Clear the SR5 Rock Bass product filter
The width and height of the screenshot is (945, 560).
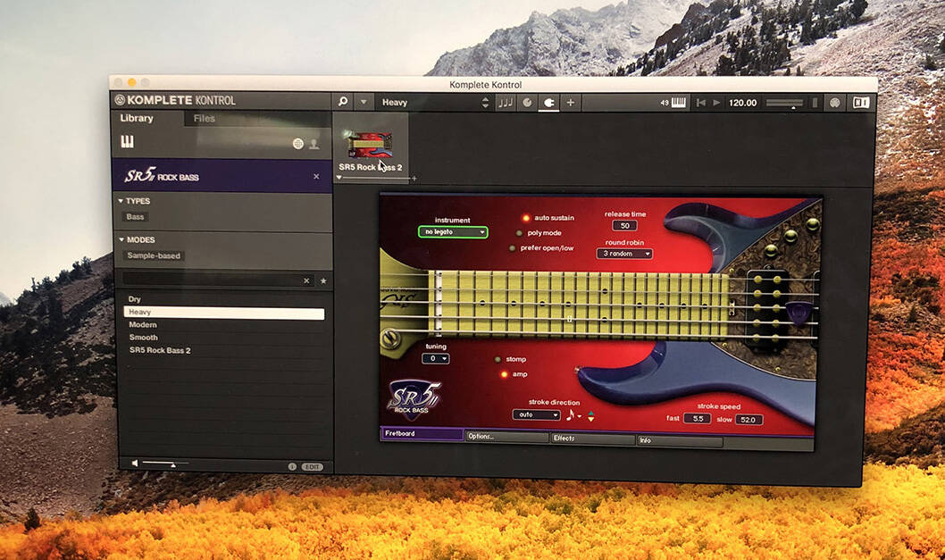pos(316,176)
